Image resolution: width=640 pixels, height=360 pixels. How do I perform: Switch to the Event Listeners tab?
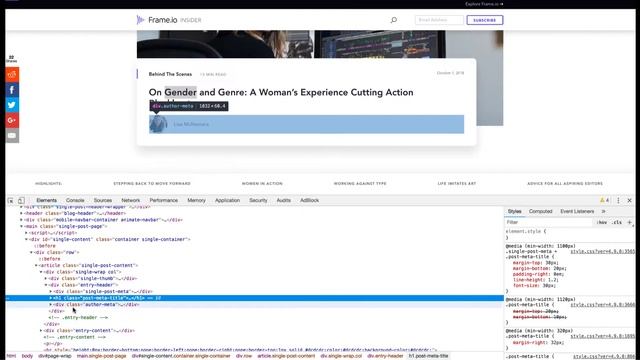[x=577, y=211]
